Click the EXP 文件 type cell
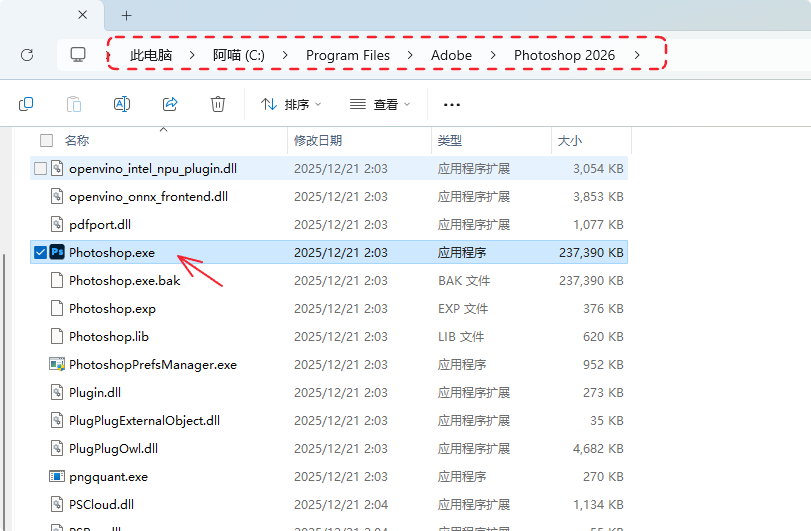811x531 pixels. (x=463, y=309)
